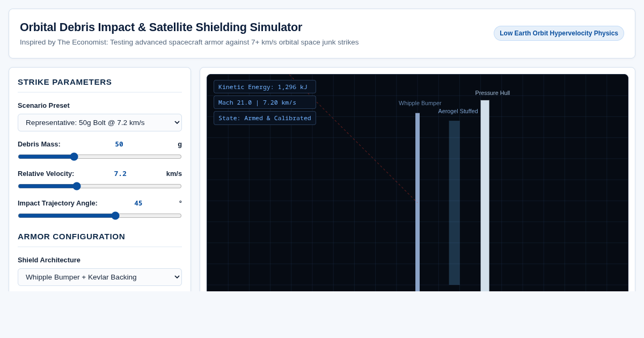Click the Low Earth Orbit Hypervelocity Physics badge
Image resolution: width=644 pixels, height=338 pixels.
pos(559,33)
